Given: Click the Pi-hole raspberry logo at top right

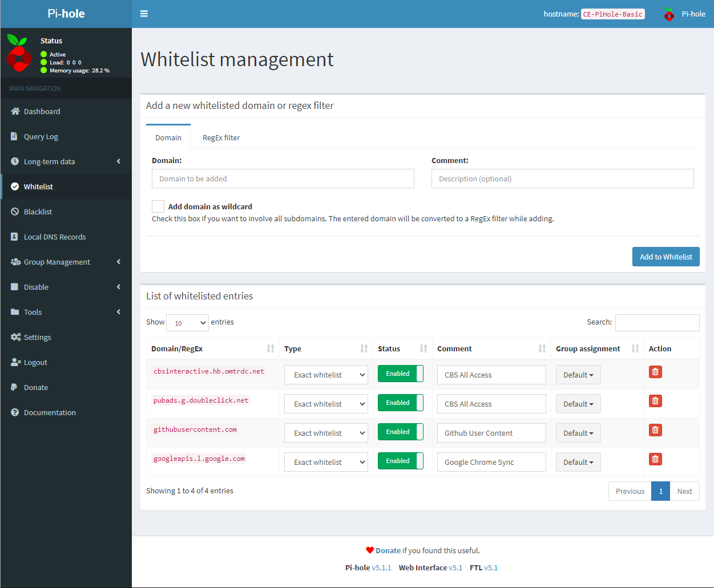Looking at the screenshot, I should (x=668, y=13).
